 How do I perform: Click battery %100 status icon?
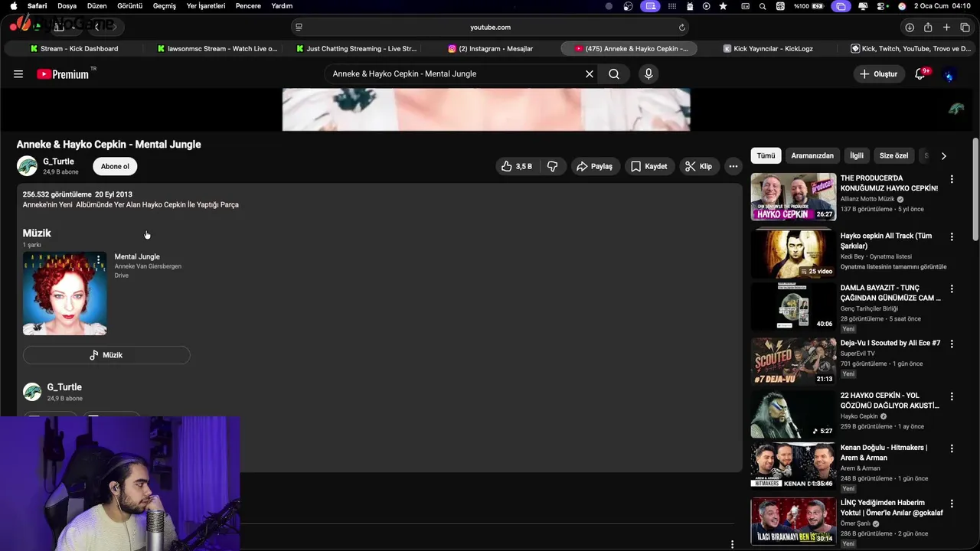tap(808, 5)
